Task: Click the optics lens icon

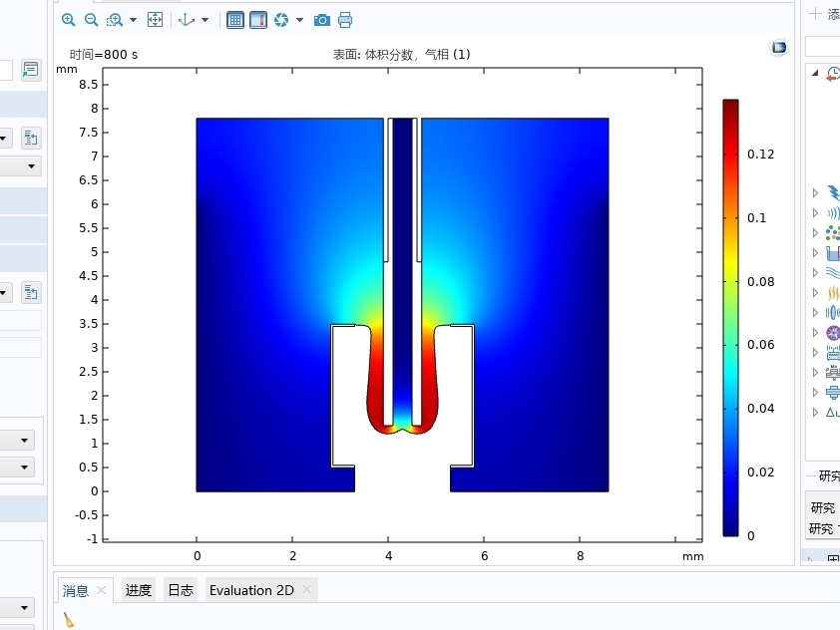Action: point(833,313)
